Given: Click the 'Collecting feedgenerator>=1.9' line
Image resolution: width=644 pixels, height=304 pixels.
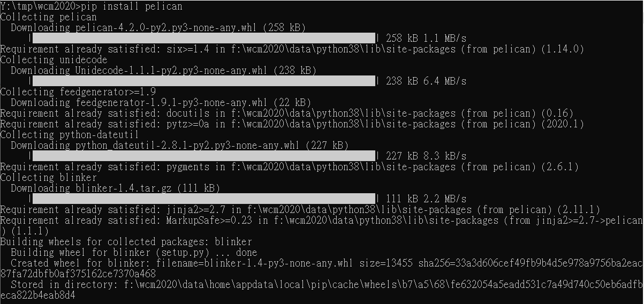Looking at the screenshot, I should (x=78, y=92).
